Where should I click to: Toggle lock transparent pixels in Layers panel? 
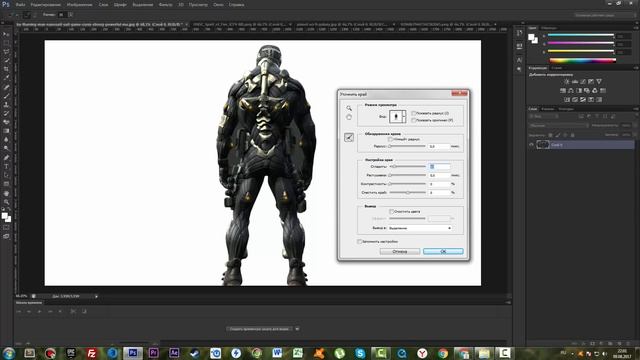[551, 135]
